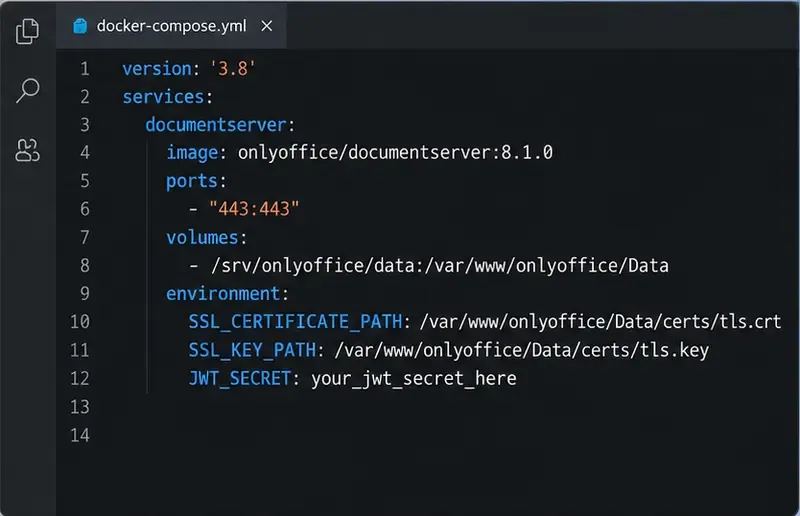Click the 'volumes' key
This screenshot has width=800, height=516.
click(203, 238)
